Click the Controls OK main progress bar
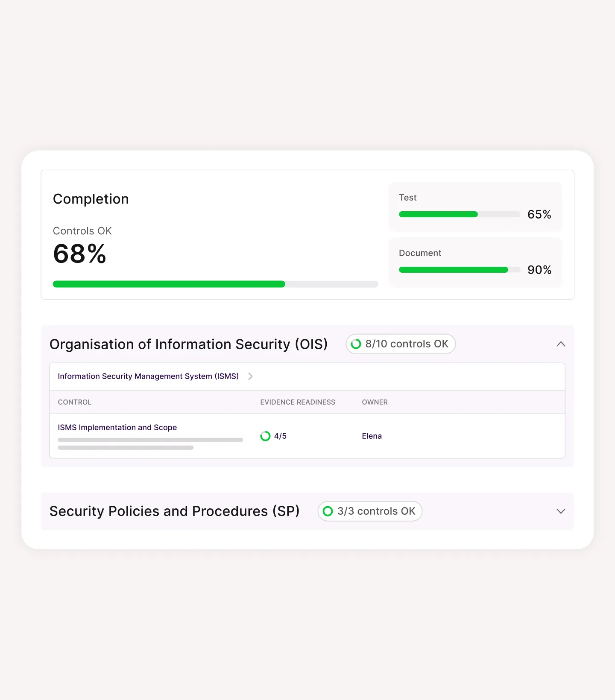The width and height of the screenshot is (615, 700). click(215, 284)
